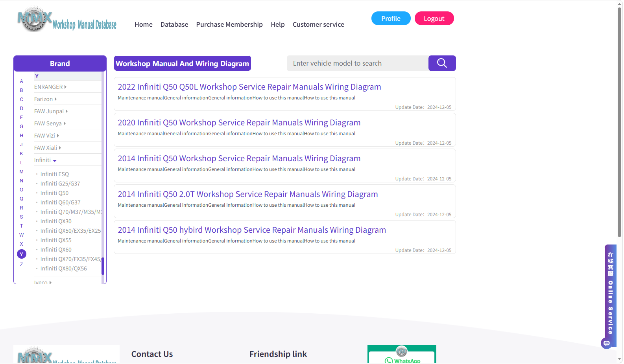Jump to brand letter B
The height and width of the screenshot is (364, 624).
pos(22,90)
